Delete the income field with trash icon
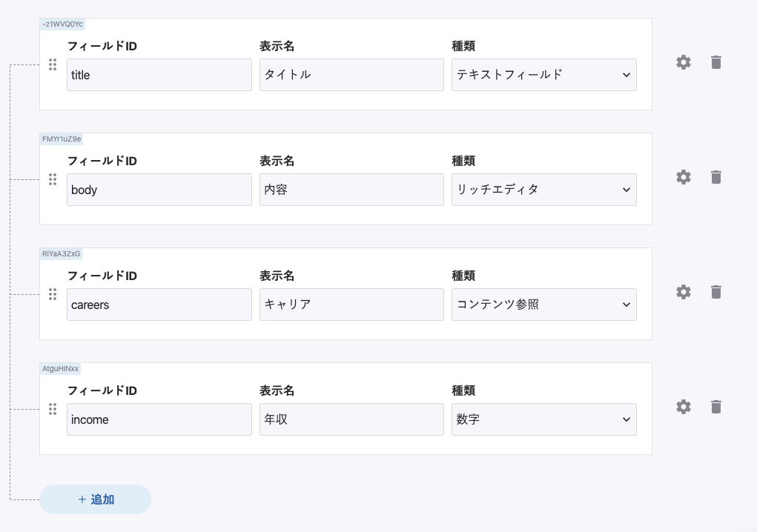This screenshot has width=757, height=532. point(715,407)
